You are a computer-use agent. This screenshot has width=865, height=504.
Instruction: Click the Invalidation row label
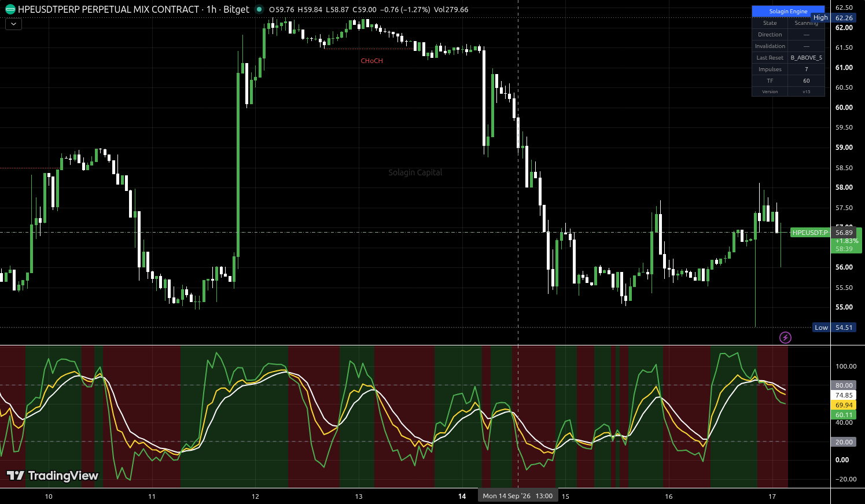click(770, 46)
